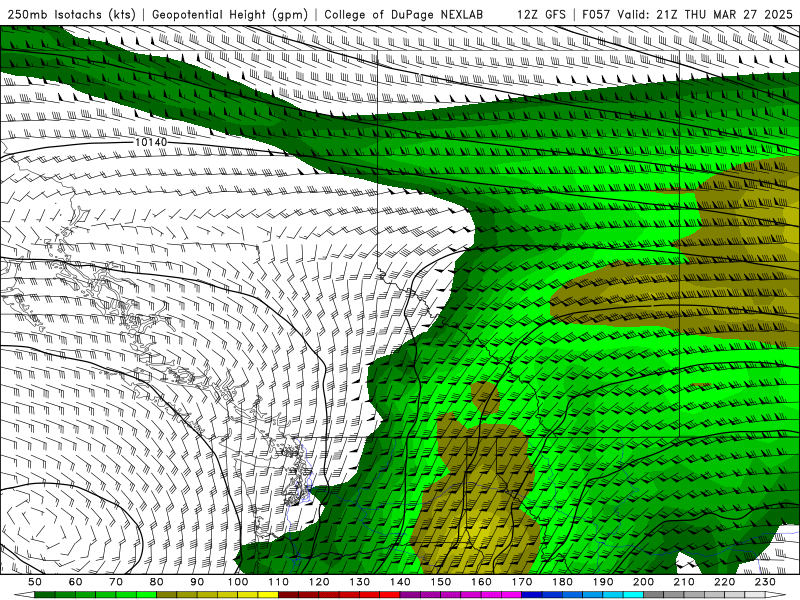Click the legend value 170
Image resolution: width=800 pixels, height=600 pixels.
click(522, 582)
